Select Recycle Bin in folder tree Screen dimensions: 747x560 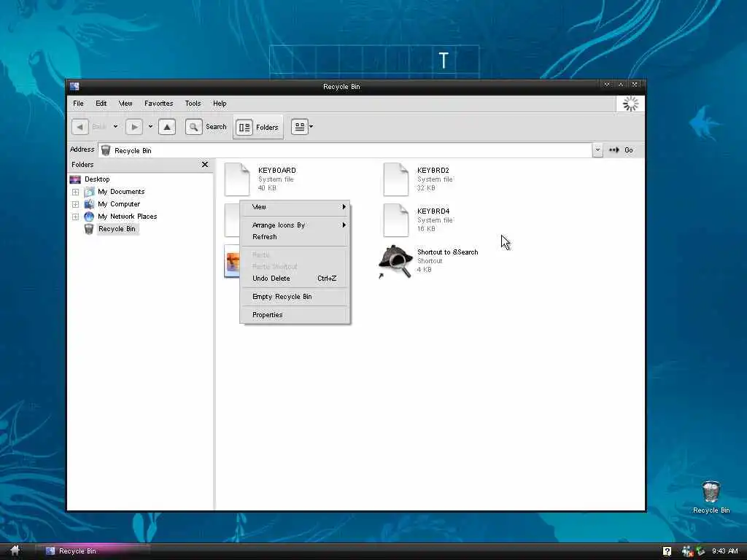[117, 228]
